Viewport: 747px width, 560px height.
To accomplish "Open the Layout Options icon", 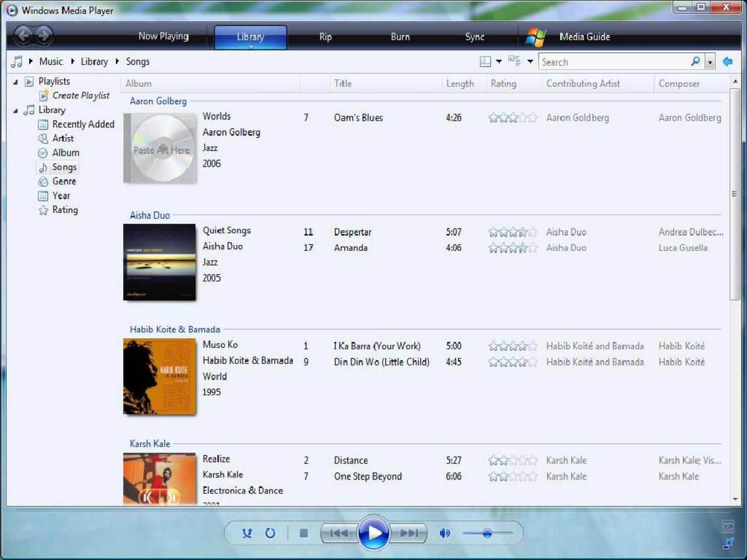I will point(485,61).
